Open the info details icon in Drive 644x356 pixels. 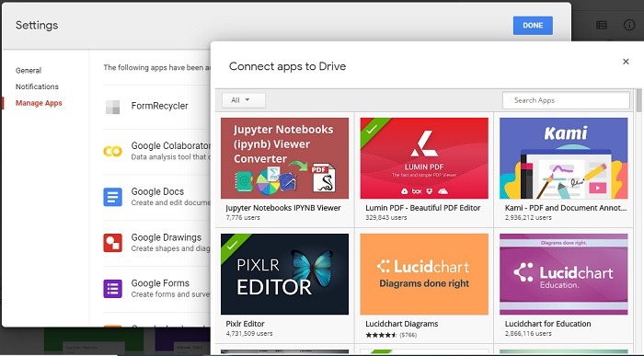(x=629, y=25)
